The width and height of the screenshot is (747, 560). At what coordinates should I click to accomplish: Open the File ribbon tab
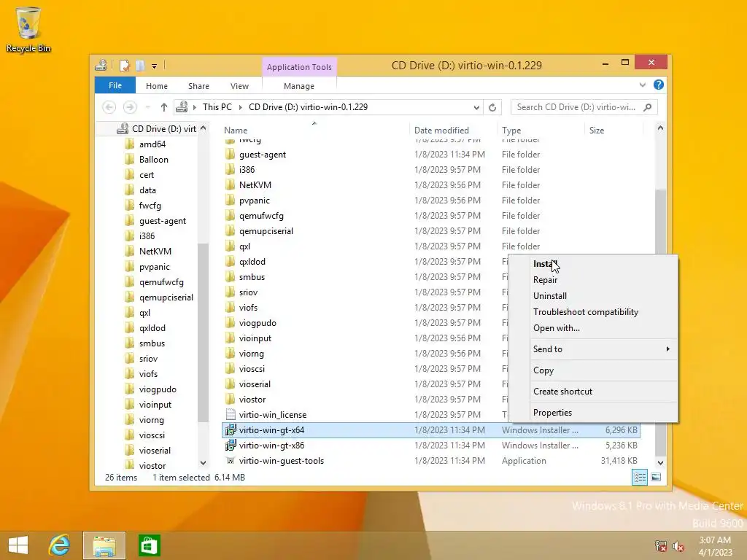[x=115, y=86]
